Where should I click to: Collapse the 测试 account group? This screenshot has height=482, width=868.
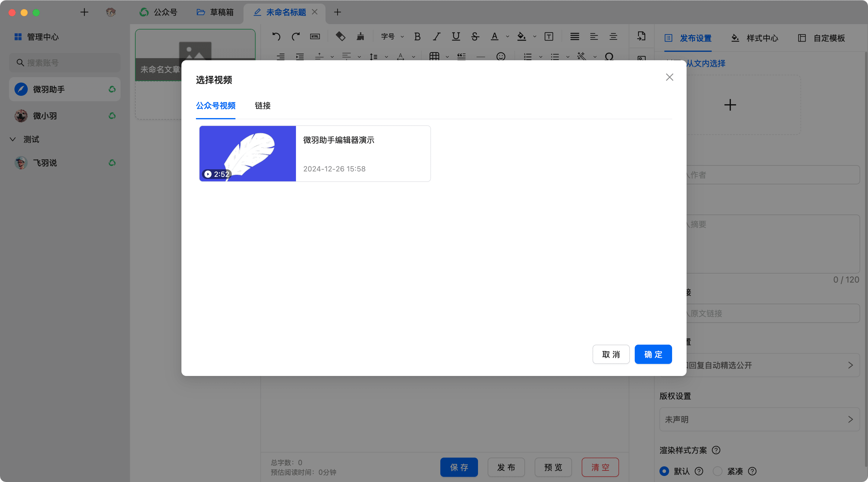[13, 139]
